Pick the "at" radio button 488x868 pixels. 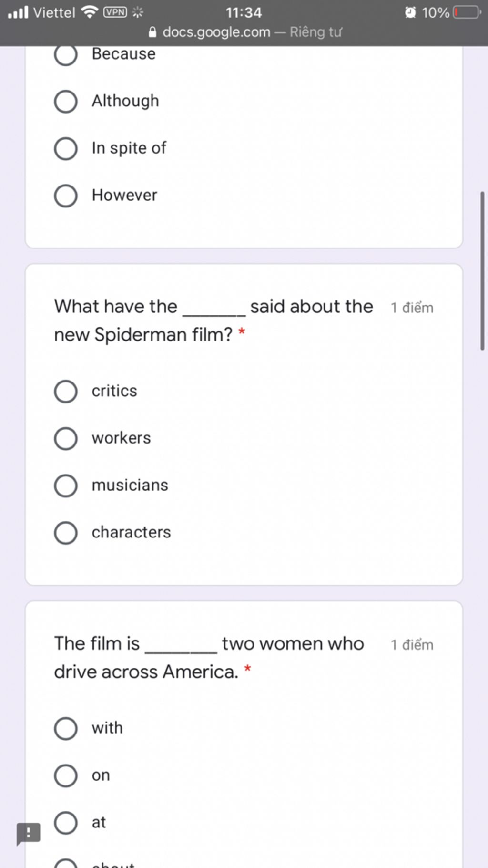coord(66,823)
